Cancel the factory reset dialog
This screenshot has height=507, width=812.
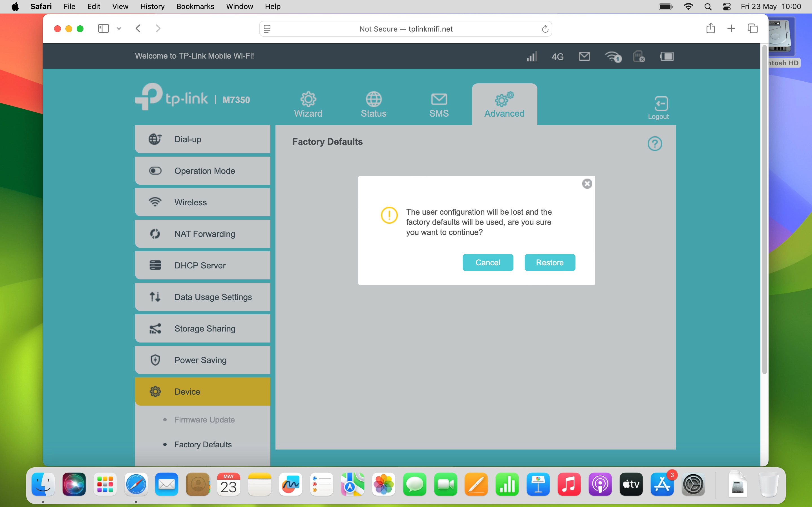[x=487, y=263]
